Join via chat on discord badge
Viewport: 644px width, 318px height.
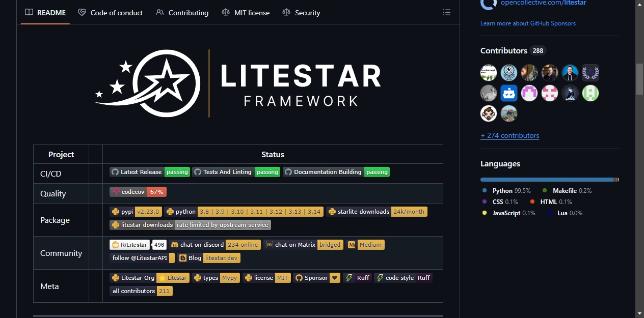tap(215, 245)
